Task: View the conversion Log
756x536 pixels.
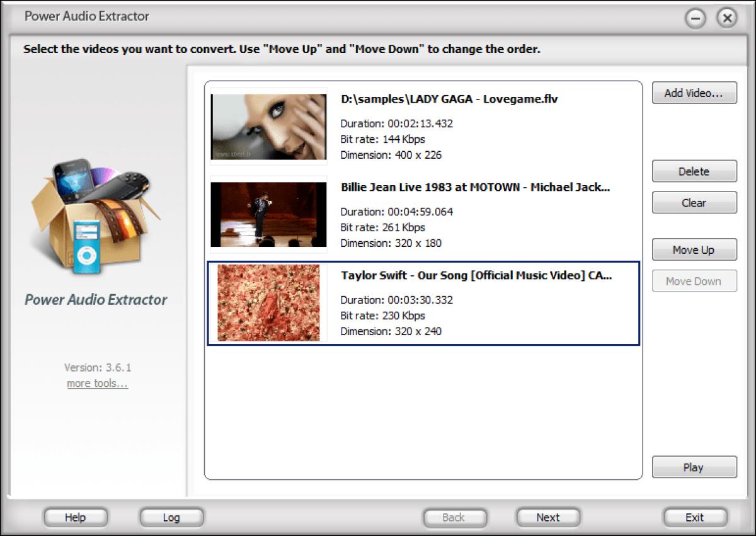Action: [171, 517]
